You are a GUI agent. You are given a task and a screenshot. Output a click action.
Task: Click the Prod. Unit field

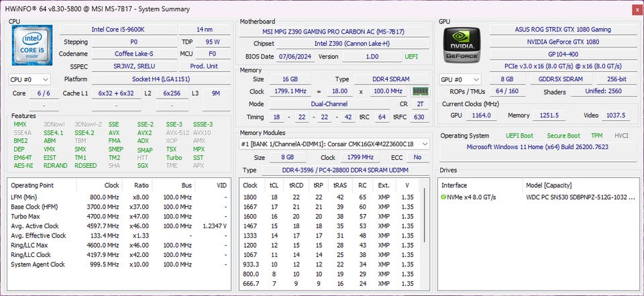204,66
